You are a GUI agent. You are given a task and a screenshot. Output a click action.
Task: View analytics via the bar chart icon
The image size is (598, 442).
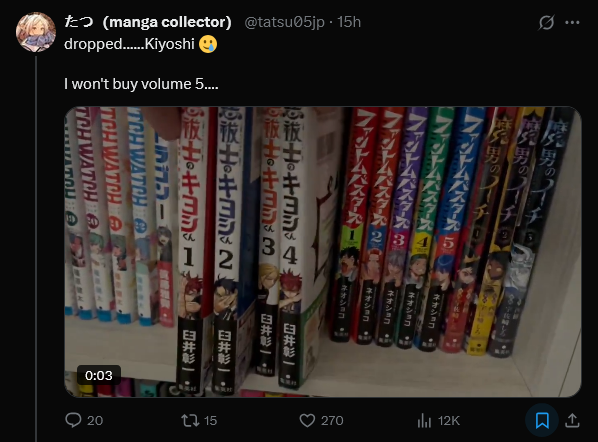(424, 421)
